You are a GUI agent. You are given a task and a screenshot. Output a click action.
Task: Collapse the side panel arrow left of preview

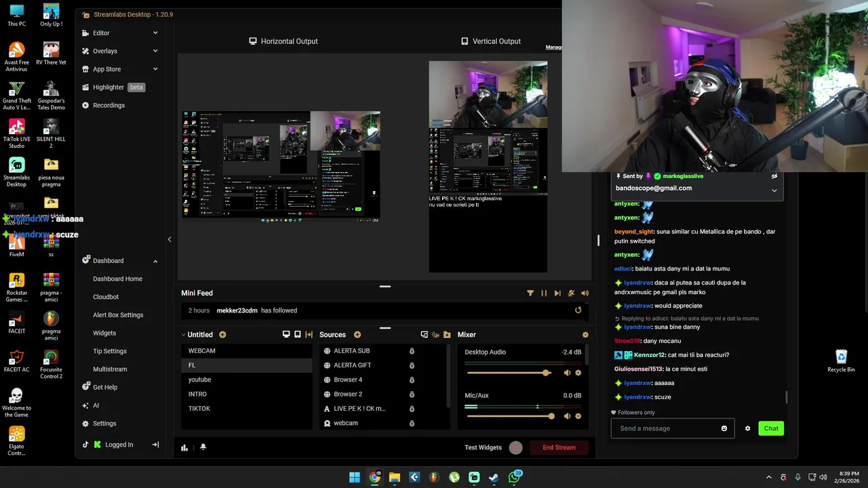coord(170,239)
